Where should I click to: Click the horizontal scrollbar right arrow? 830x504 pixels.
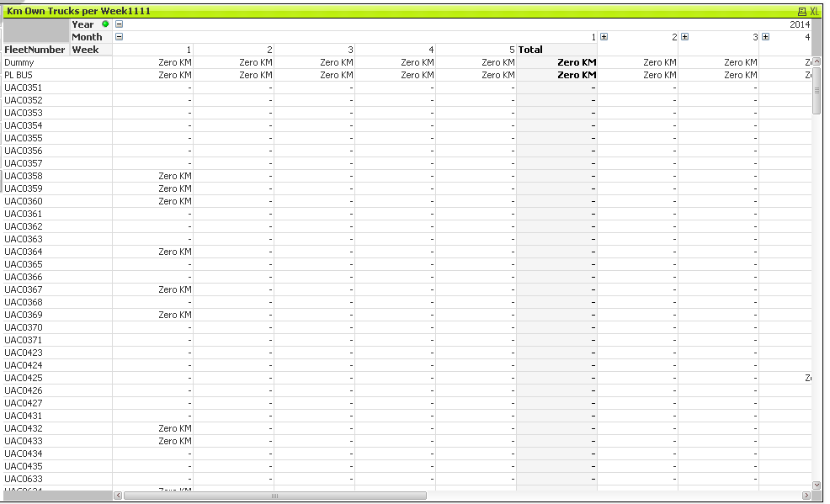pyautogui.click(x=806, y=496)
